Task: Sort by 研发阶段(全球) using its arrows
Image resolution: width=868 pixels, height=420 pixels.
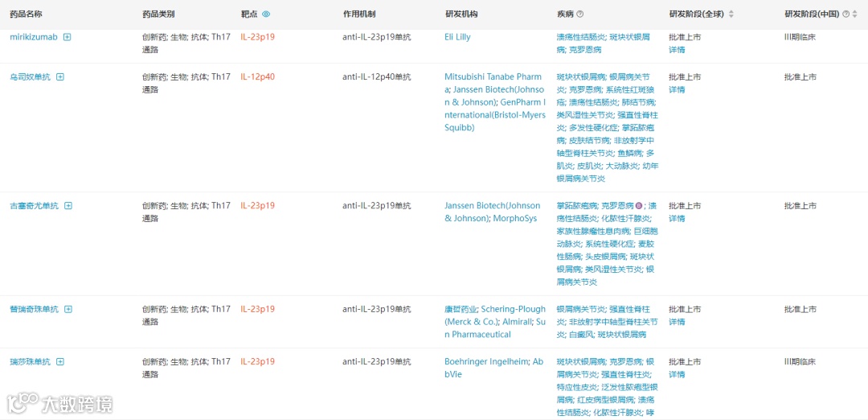Action: tap(731, 14)
